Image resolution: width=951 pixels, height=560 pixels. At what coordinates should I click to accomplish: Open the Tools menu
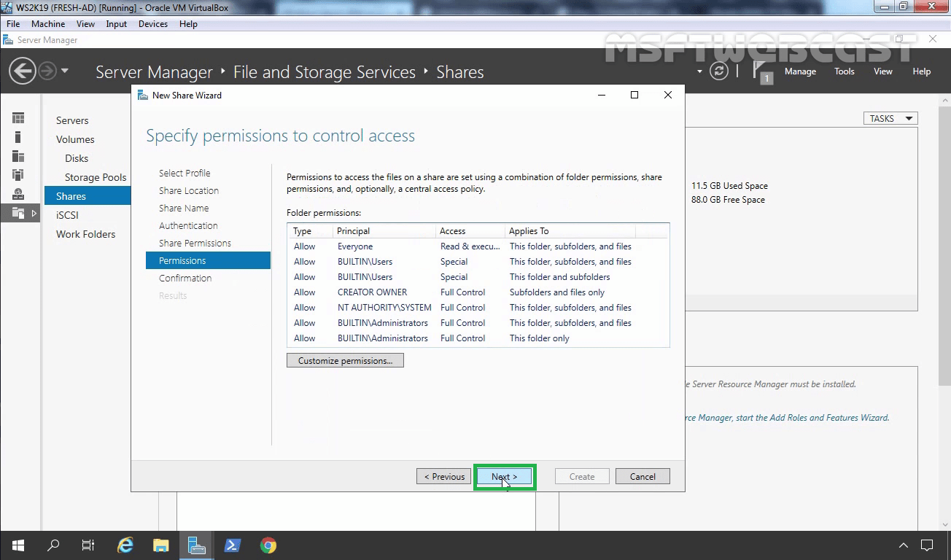(844, 71)
